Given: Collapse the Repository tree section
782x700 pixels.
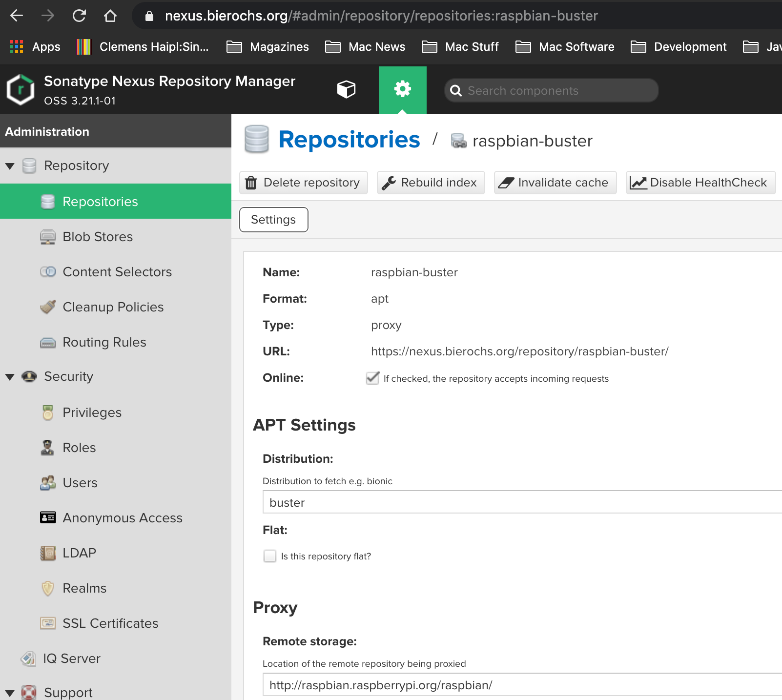Looking at the screenshot, I should click(10, 166).
